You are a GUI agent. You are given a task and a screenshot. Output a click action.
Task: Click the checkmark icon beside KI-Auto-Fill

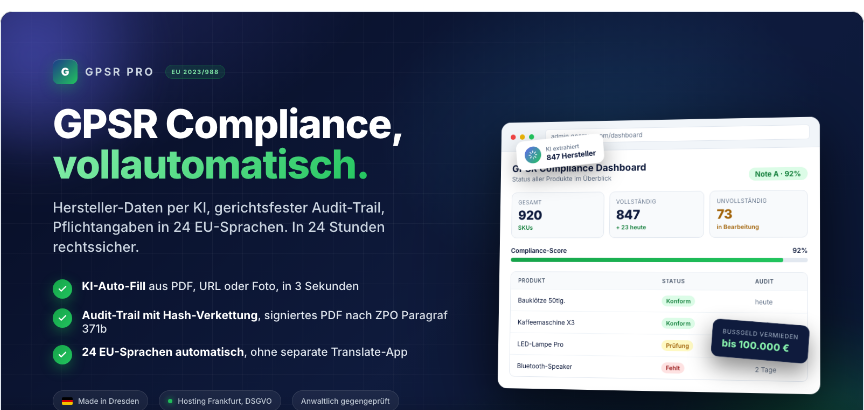[62, 288]
